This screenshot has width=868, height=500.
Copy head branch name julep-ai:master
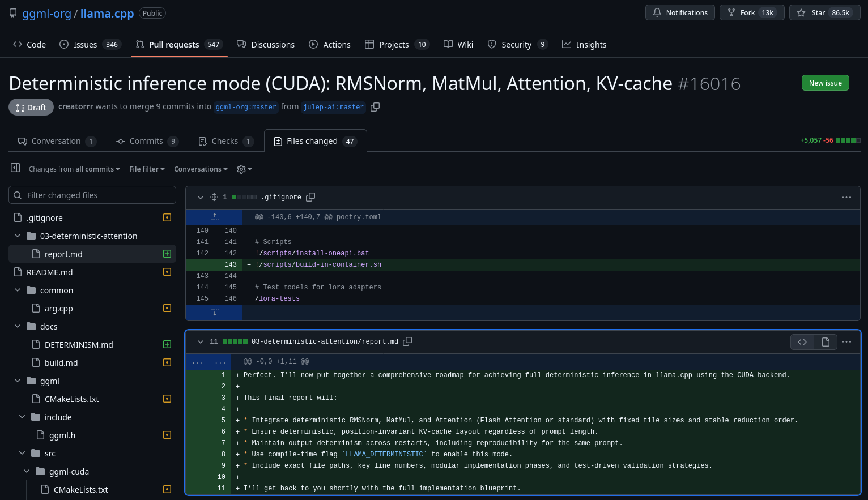375,107
